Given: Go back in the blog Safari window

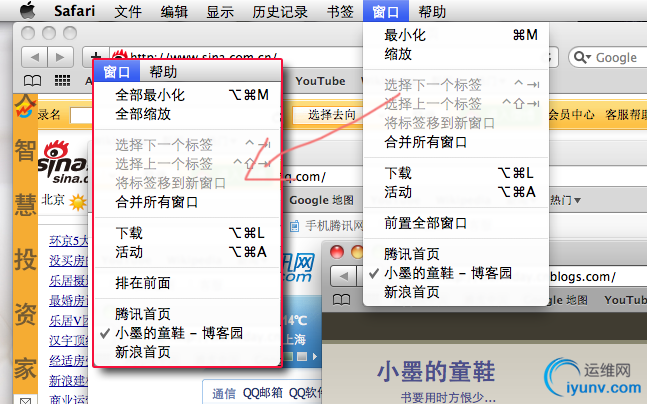Looking at the screenshot, I should (x=343, y=276).
